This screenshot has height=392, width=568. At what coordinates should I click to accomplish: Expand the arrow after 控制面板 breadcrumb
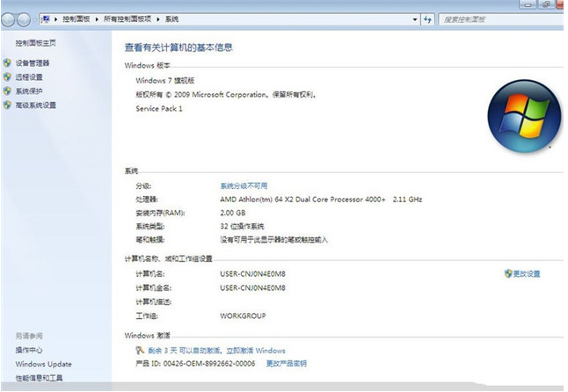point(97,19)
